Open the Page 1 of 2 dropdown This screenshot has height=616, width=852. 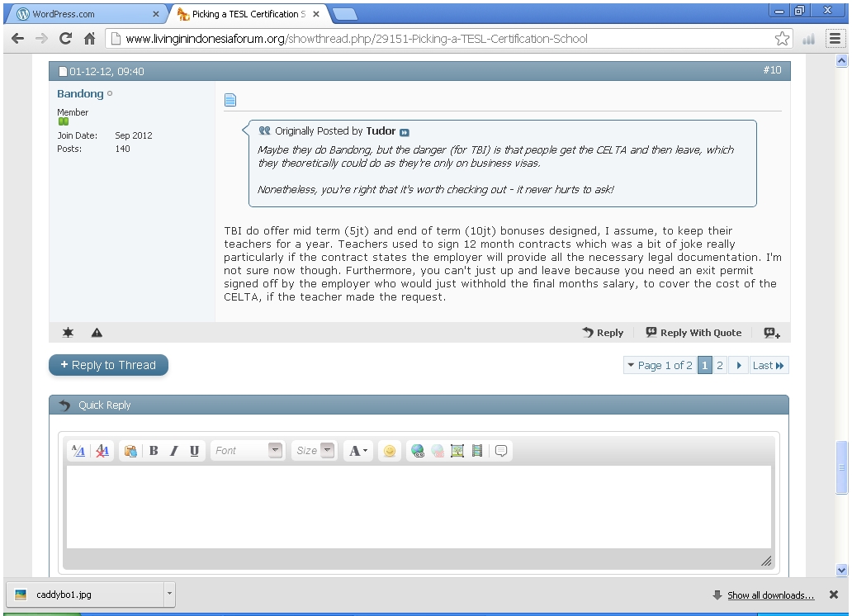[659, 366]
